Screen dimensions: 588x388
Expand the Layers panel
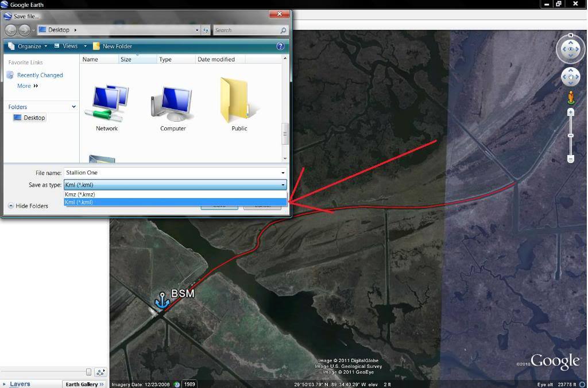(x=5, y=384)
